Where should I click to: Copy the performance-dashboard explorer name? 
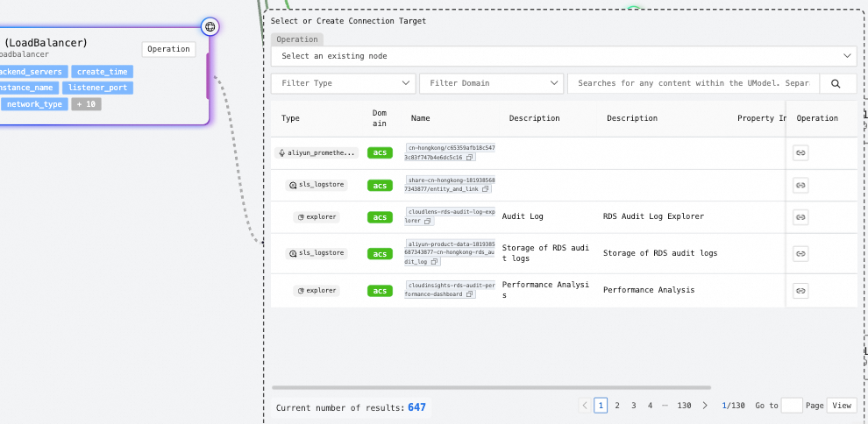coord(469,294)
